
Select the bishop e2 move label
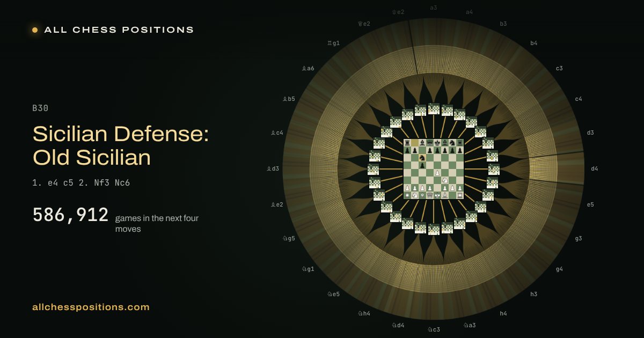(277, 204)
